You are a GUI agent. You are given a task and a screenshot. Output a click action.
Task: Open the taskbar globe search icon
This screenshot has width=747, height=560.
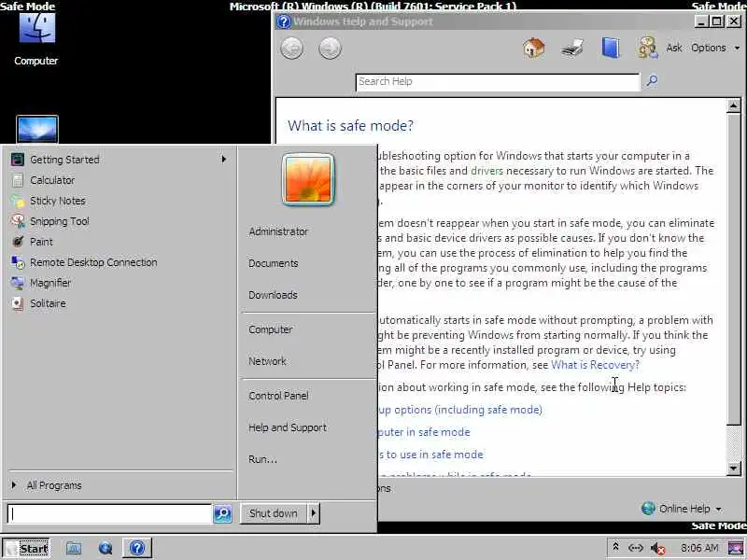(x=106, y=548)
